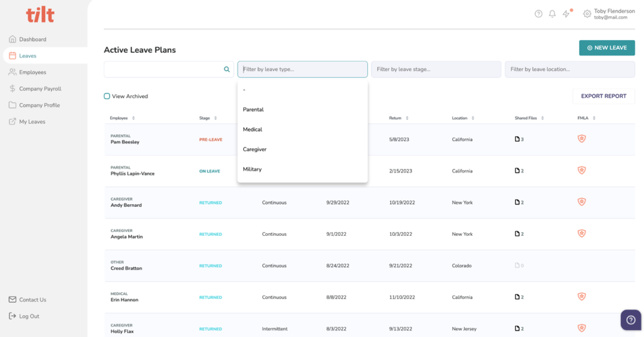
Task: Open Company Payroll in sidebar
Action: (x=35, y=89)
